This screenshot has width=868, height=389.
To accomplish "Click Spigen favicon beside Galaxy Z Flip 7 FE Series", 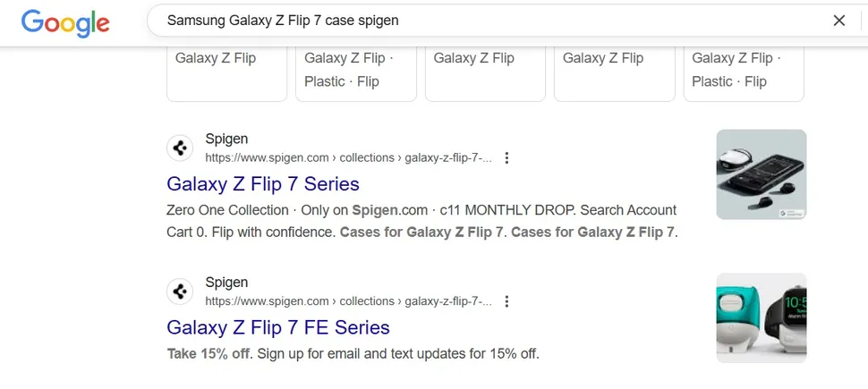I will 181,292.
